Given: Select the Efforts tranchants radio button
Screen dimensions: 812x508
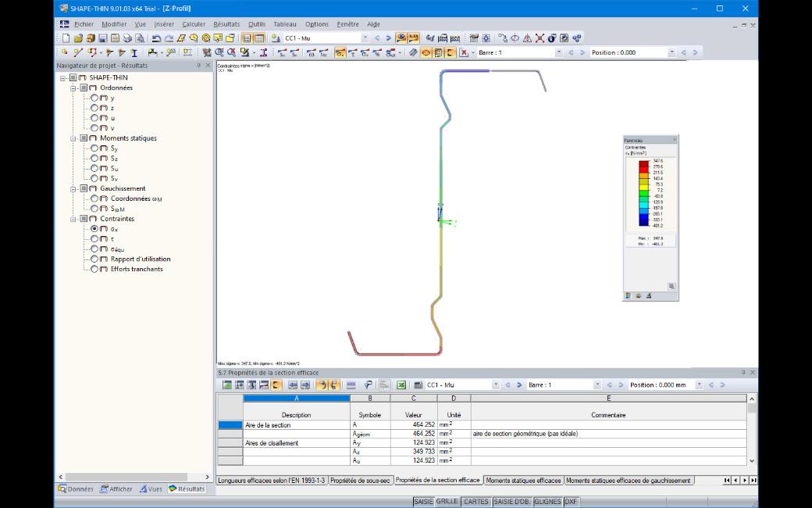Looking at the screenshot, I should [94, 269].
